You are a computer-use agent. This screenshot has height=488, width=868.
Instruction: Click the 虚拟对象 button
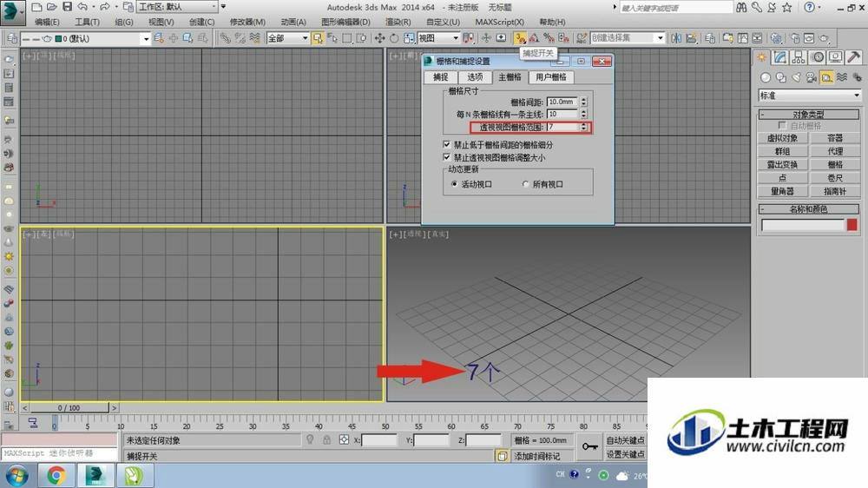782,138
